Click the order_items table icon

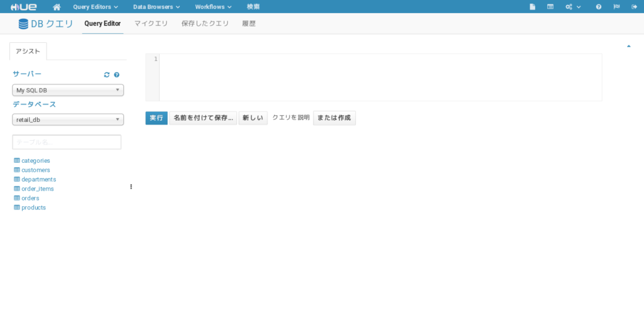coord(17,189)
